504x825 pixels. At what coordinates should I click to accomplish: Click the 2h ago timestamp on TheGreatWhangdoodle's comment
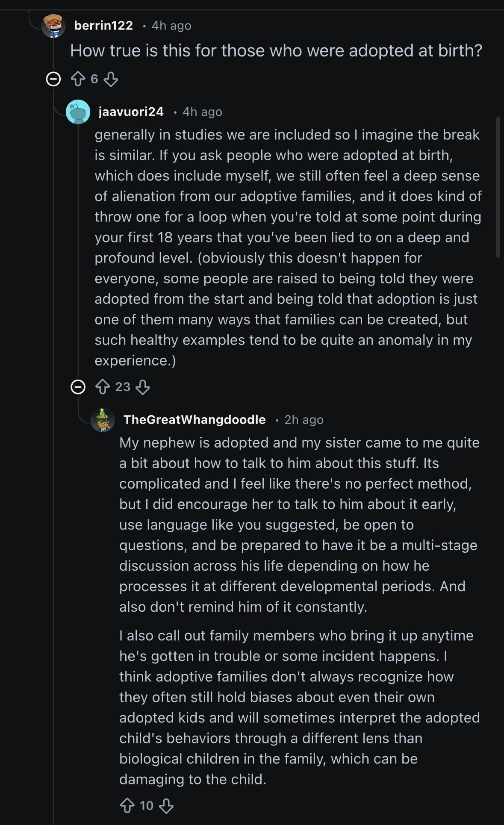point(304,420)
